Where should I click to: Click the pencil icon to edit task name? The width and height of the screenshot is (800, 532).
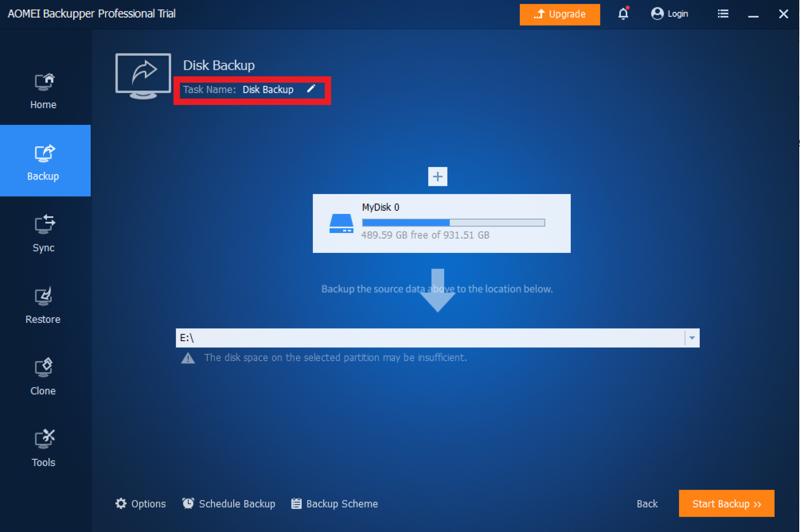pos(311,89)
